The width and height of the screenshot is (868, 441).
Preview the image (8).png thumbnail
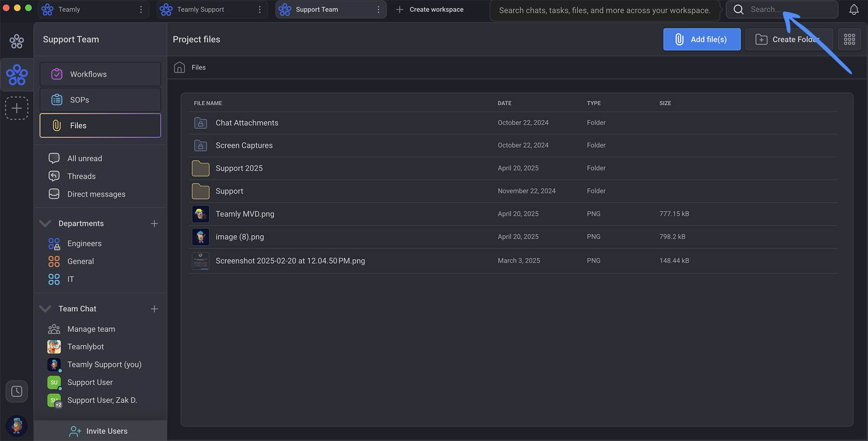click(x=200, y=237)
